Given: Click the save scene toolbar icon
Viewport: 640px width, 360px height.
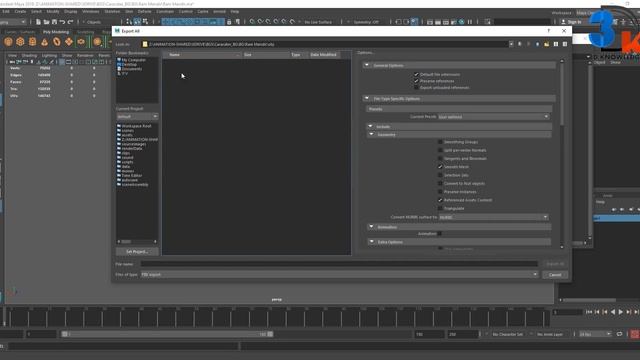Looking at the screenshot, I should [x=54, y=22].
